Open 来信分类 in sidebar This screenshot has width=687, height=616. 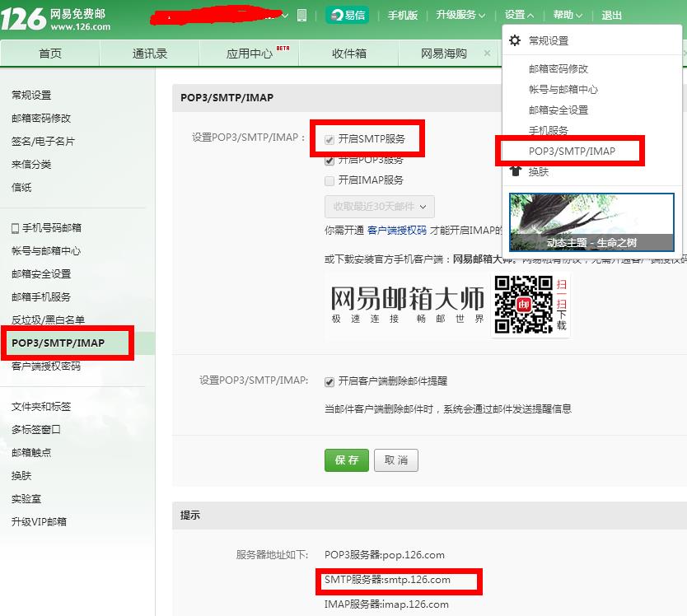31,165
